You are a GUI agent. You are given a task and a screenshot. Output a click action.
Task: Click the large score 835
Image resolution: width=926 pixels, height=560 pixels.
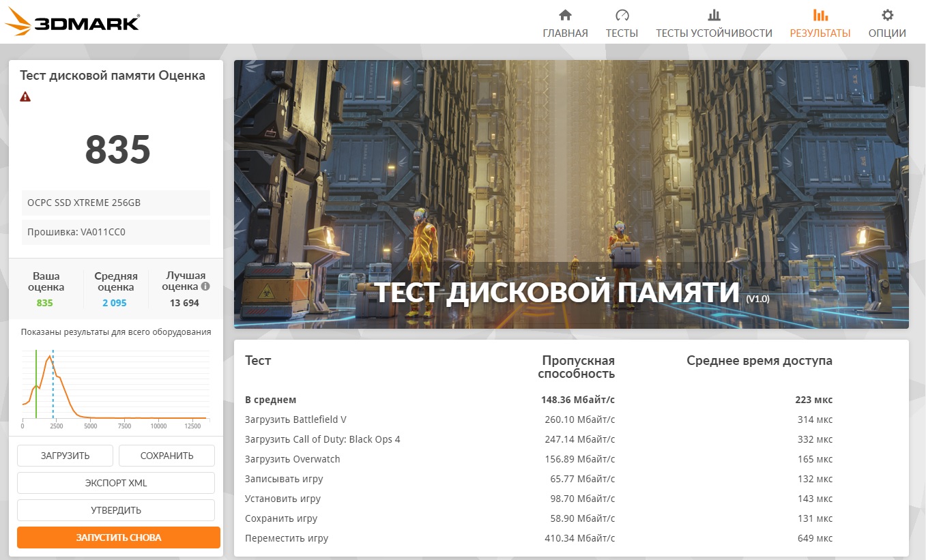click(x=117, y=149)
